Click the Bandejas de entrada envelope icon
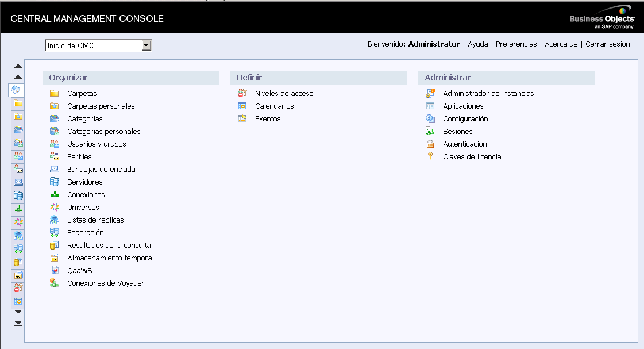644x349 pixels. 55,170
